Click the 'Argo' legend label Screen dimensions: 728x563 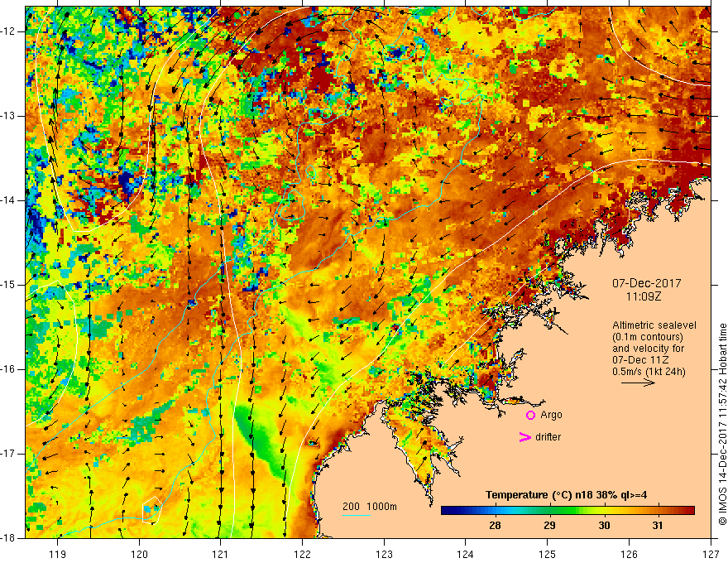(551, 415)
